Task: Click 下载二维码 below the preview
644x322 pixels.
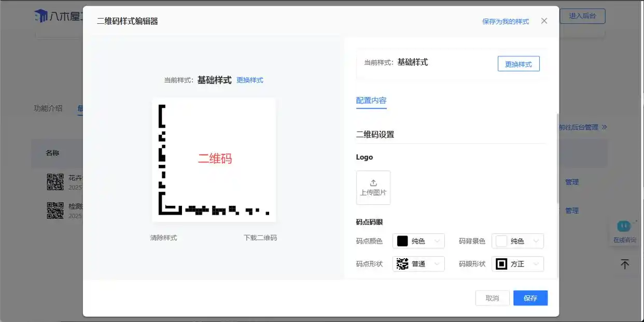Action: point(260,238)
